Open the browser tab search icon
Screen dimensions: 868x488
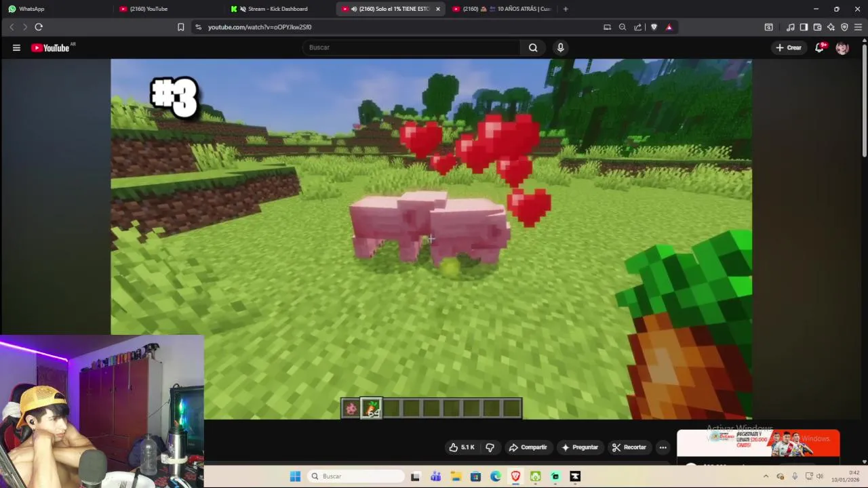768,27
